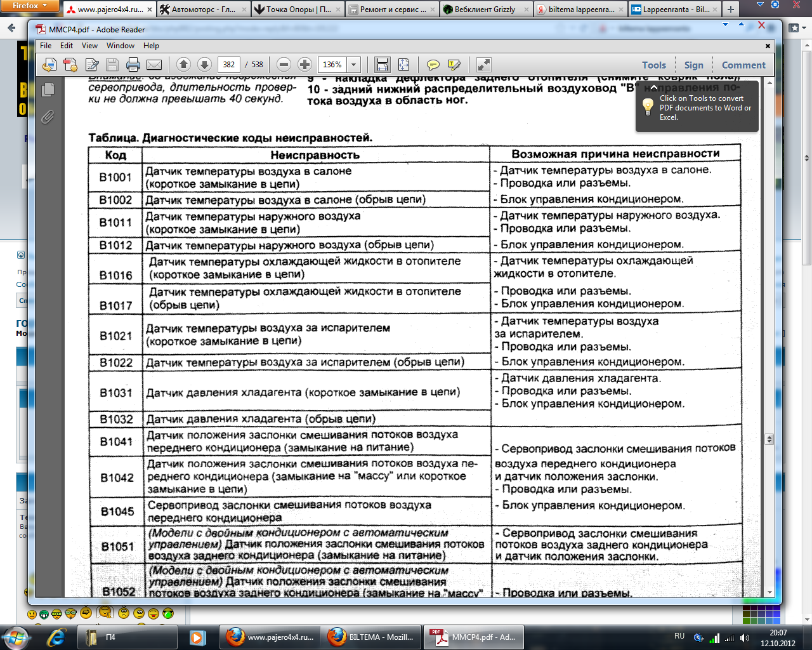Zoom out with the minus button
Viewport: 812px width, 650px height.
click(x=284, y=64)
